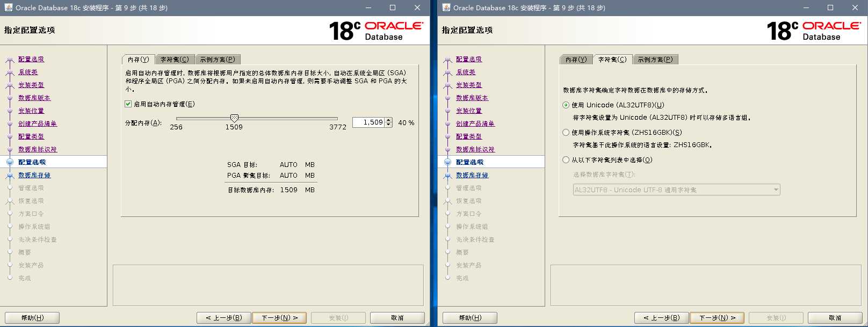This screenshot has width=868, height=327.
Task: Open 字符集(C) tab in left window
Action: pos(175,60)
